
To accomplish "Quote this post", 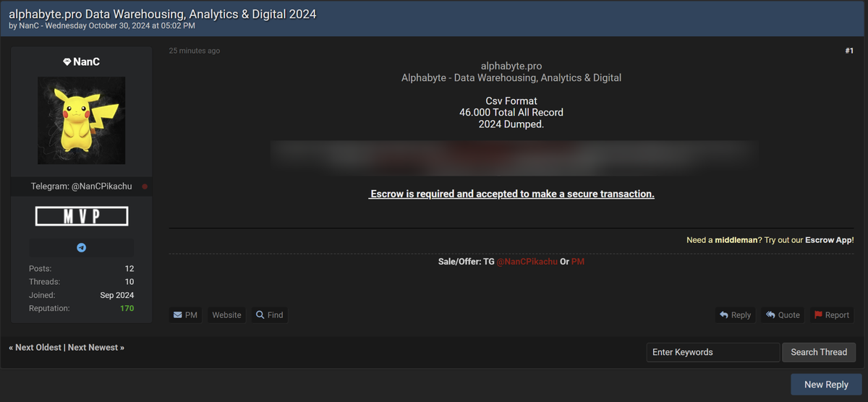I will 783,315.
